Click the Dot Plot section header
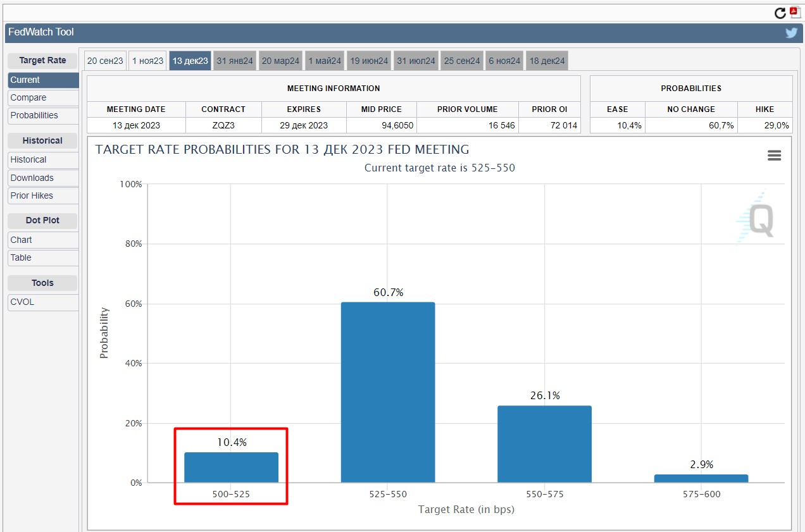The height and width of the screenshot is (532, 805). coord(42,220)
